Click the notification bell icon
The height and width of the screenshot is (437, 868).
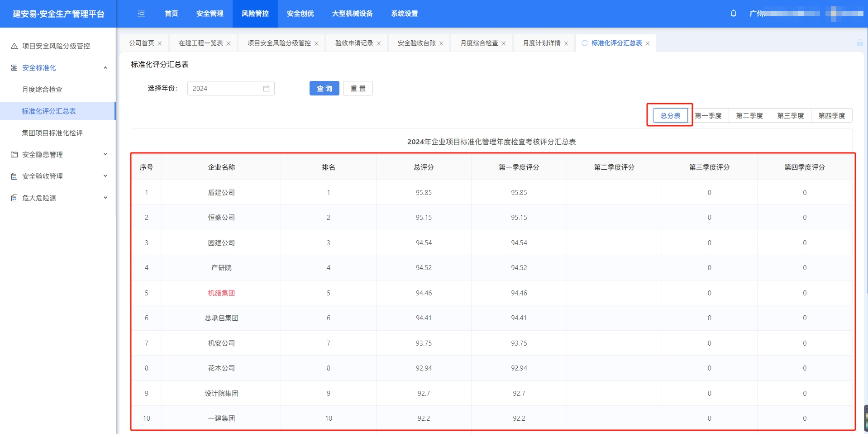(x=733, y=14)
